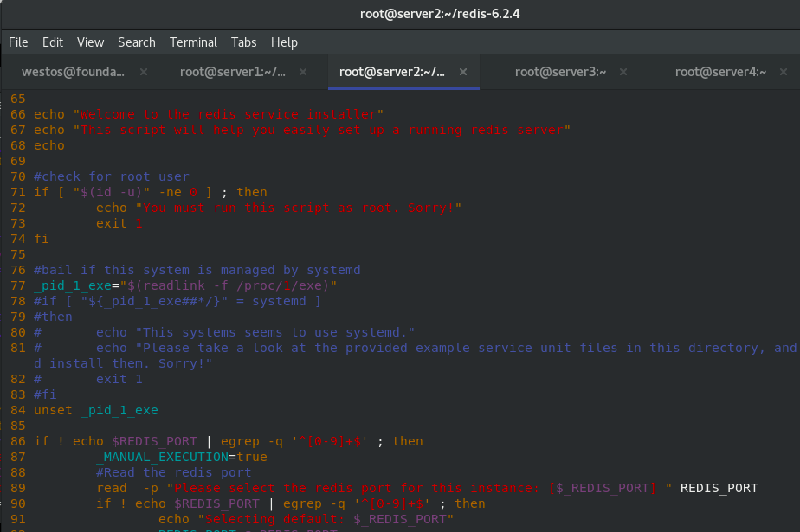Click the 'exit 1' on line 73
This screenshot has width=800, height=532.
[x=119, y=223]
